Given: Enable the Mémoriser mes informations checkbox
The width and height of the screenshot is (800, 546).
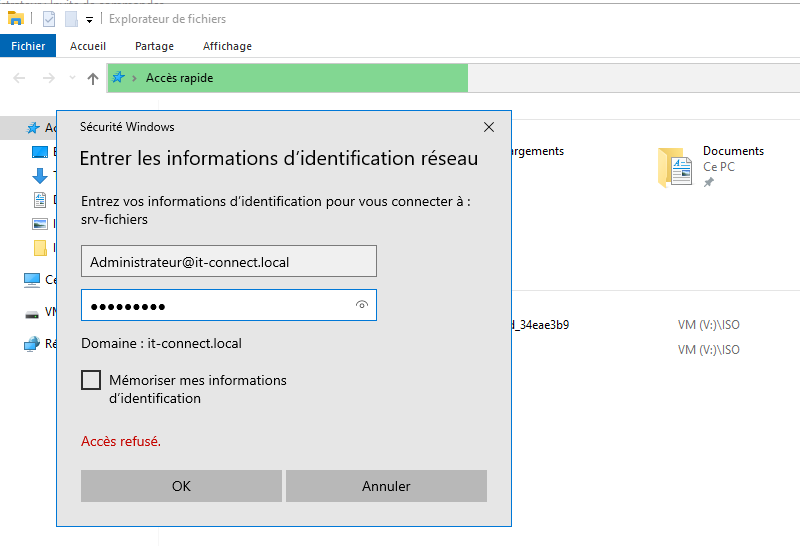Looking at the screenshot, I should click(x=91, y=380).
